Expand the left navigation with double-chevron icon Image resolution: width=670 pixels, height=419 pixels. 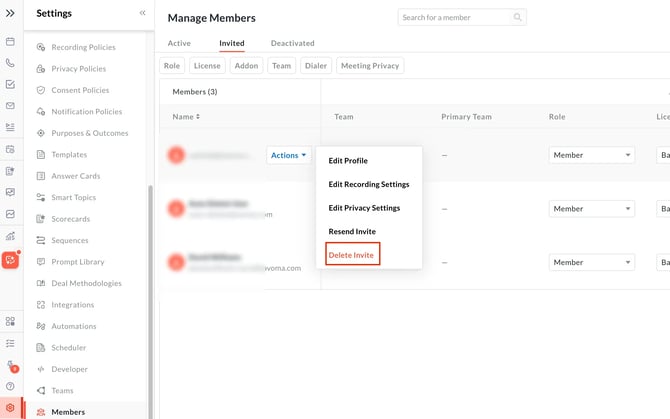click(x=10, y=13)
